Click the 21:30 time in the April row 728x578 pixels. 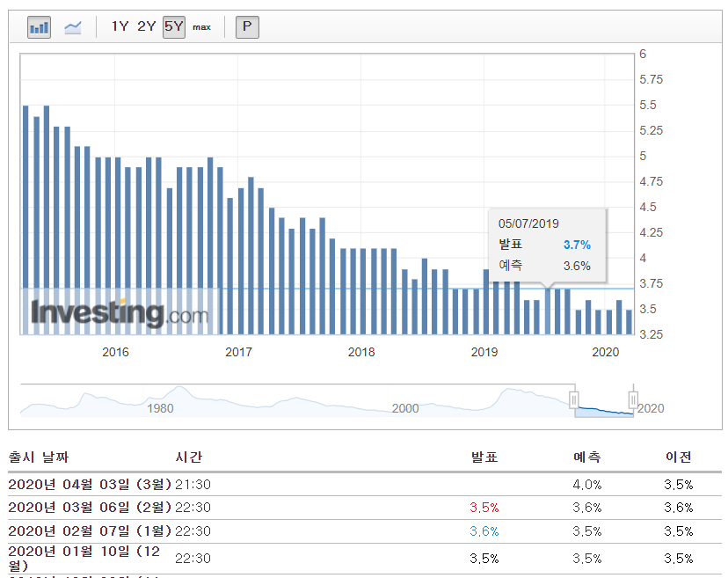193,485
